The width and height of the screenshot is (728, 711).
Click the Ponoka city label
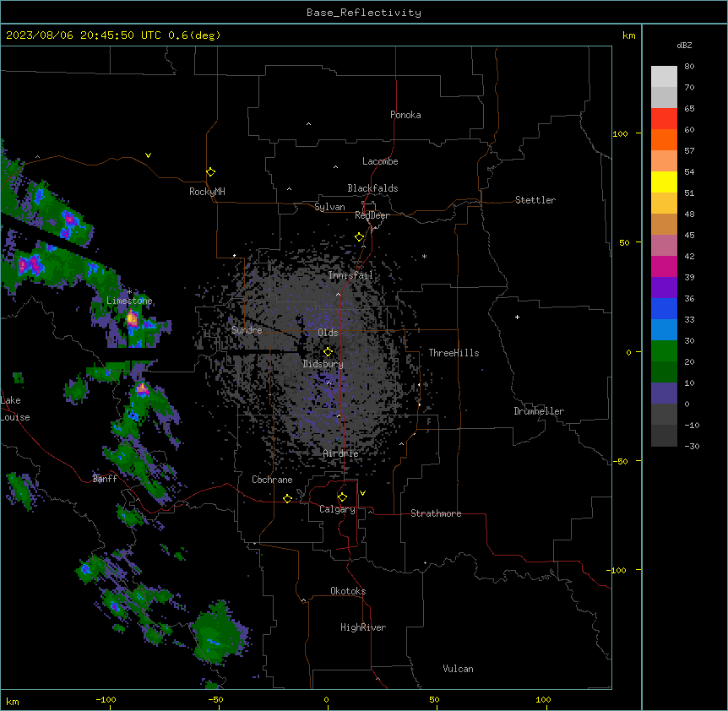pyautogui.click(x=405, y=115)
